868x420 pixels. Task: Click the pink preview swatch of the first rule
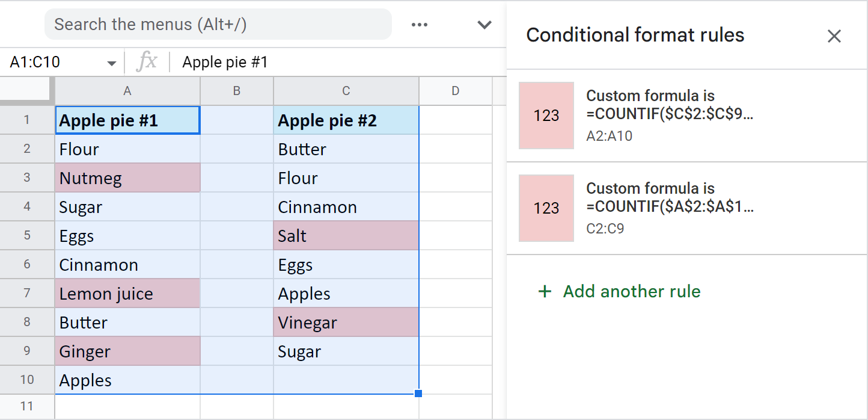[546, 116]
